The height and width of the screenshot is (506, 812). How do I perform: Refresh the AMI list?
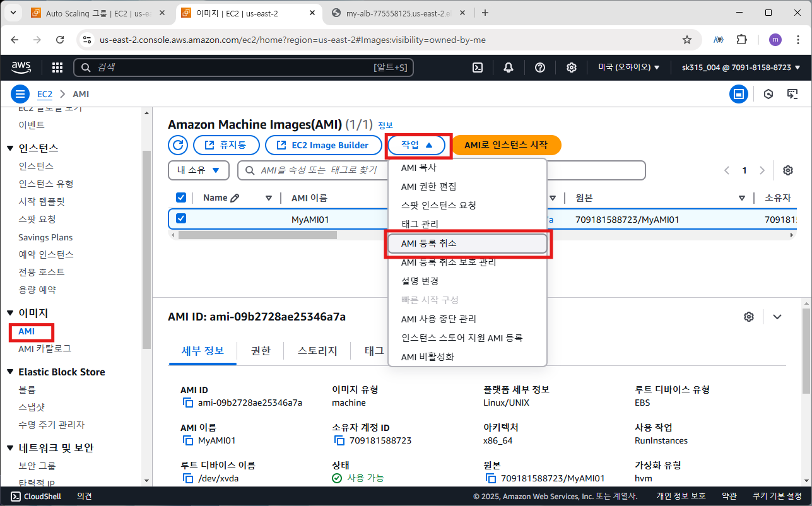pyautogui.click(x=178, y=145)
